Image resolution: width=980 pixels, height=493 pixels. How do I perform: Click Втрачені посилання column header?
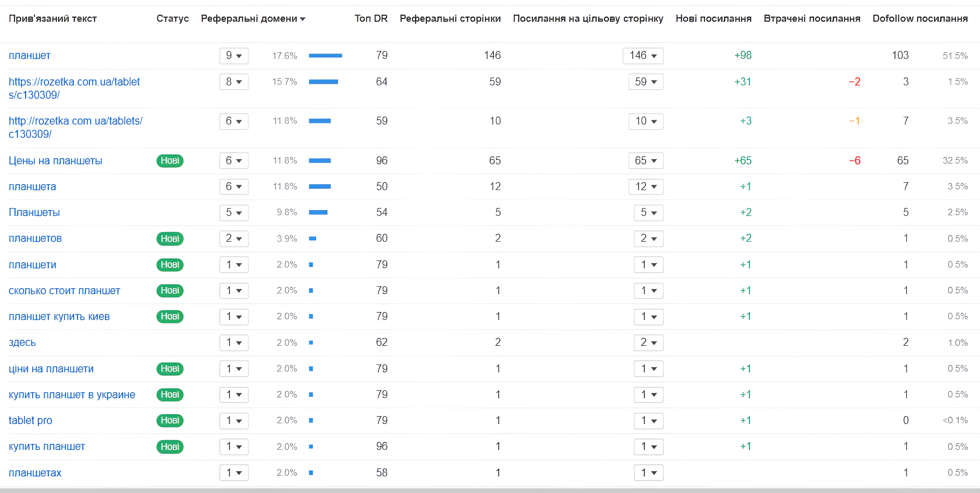pos(812,18)
